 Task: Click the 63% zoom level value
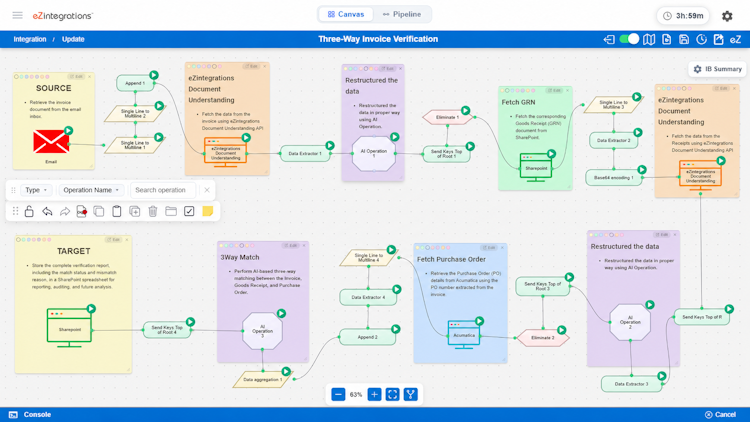click(x=356, y=395)
